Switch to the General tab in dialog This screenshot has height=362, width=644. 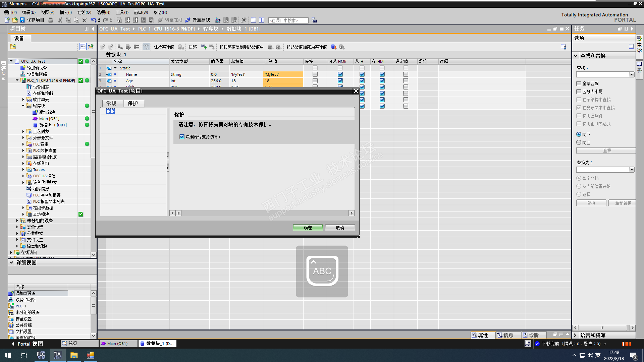[111, 103]
